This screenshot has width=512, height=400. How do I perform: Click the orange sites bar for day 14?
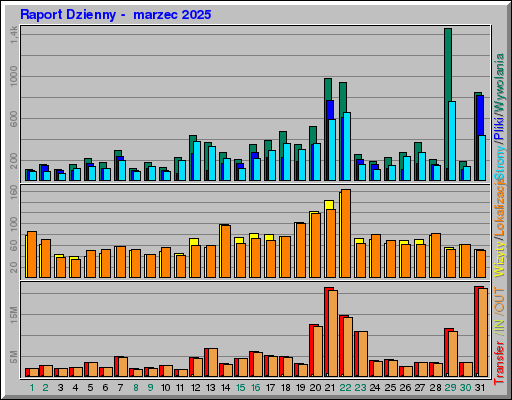226,251
